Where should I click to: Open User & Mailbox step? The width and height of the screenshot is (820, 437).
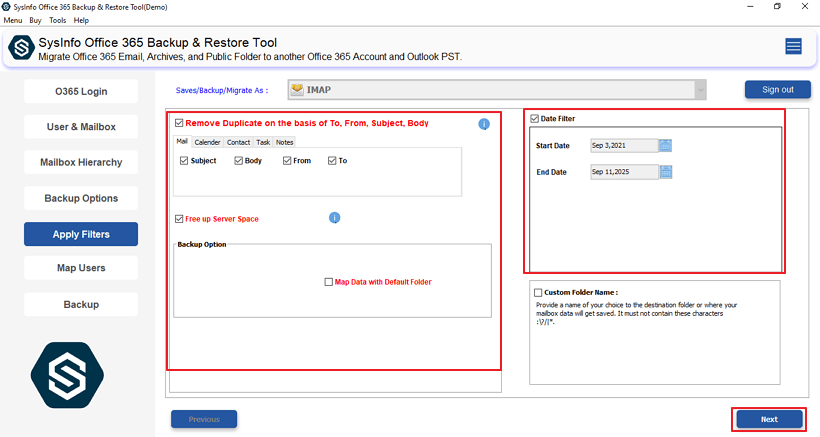click(81, 127)
